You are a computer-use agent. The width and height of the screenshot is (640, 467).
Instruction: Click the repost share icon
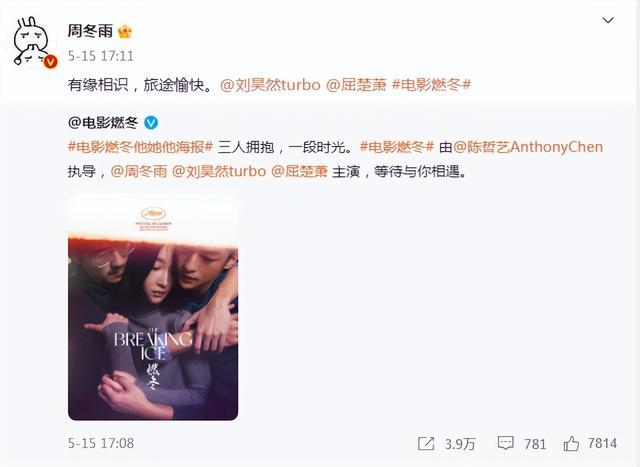(426, 443)
